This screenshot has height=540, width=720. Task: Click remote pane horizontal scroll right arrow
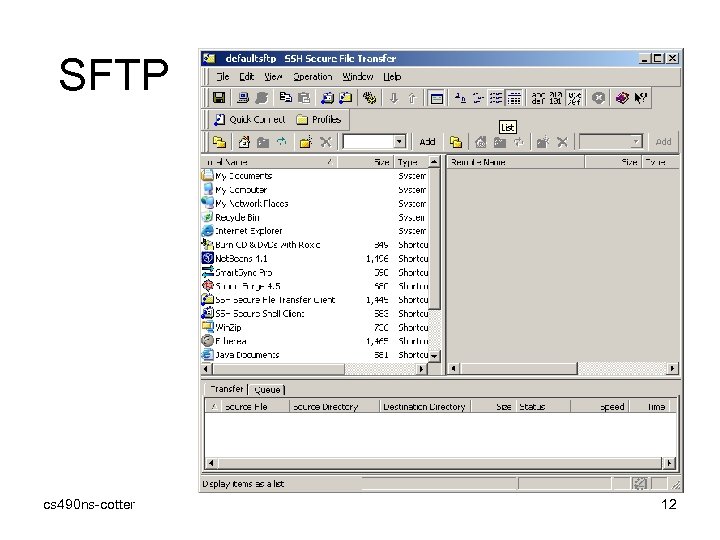(673, 368)
